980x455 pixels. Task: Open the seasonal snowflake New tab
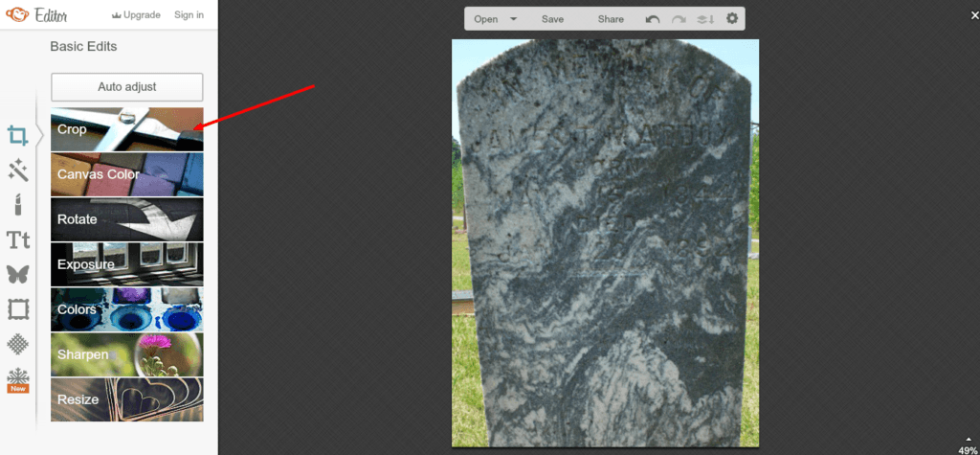pyautogui.click(x=17, y=378)
